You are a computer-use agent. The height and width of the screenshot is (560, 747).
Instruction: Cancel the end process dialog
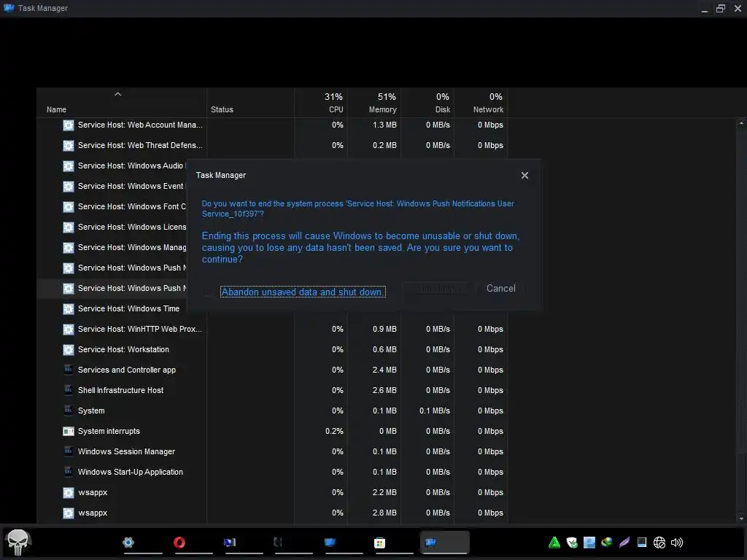tap(501, 289)
